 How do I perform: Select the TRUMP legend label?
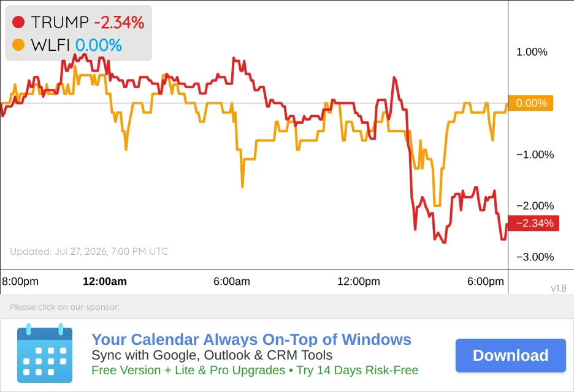click(x=59, y=22)
